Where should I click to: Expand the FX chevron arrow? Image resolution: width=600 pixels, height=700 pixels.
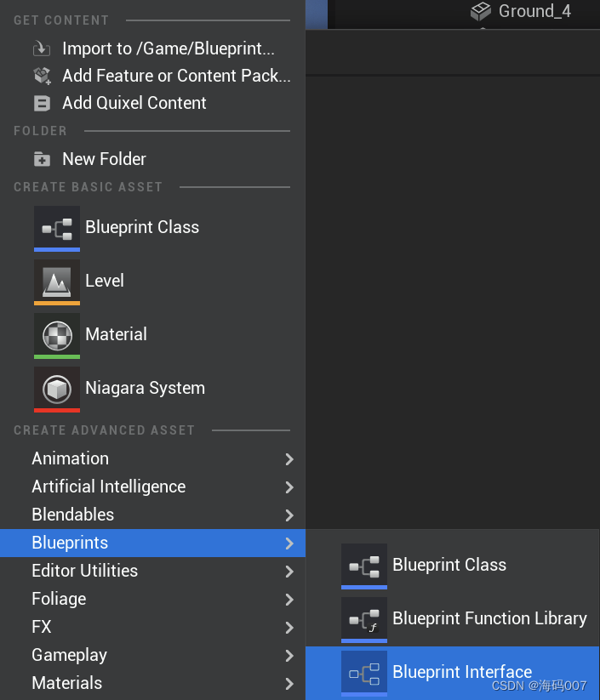(289, 628)
